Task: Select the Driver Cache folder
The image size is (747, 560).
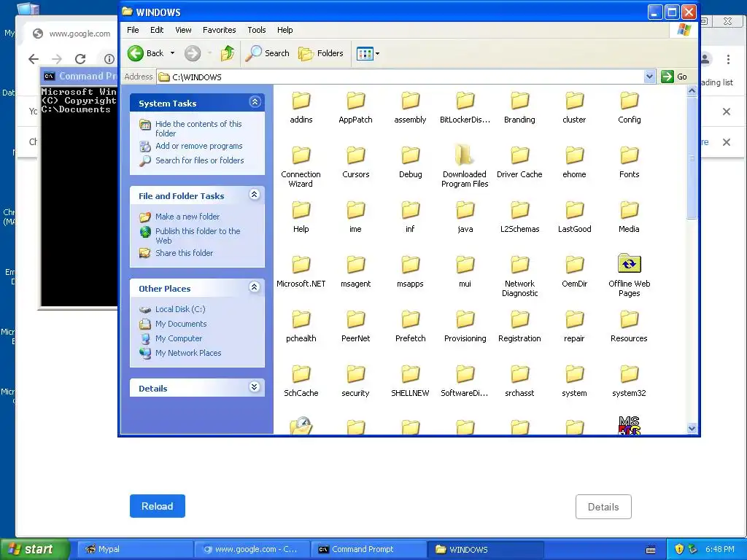Action: [x=519, y=163]
